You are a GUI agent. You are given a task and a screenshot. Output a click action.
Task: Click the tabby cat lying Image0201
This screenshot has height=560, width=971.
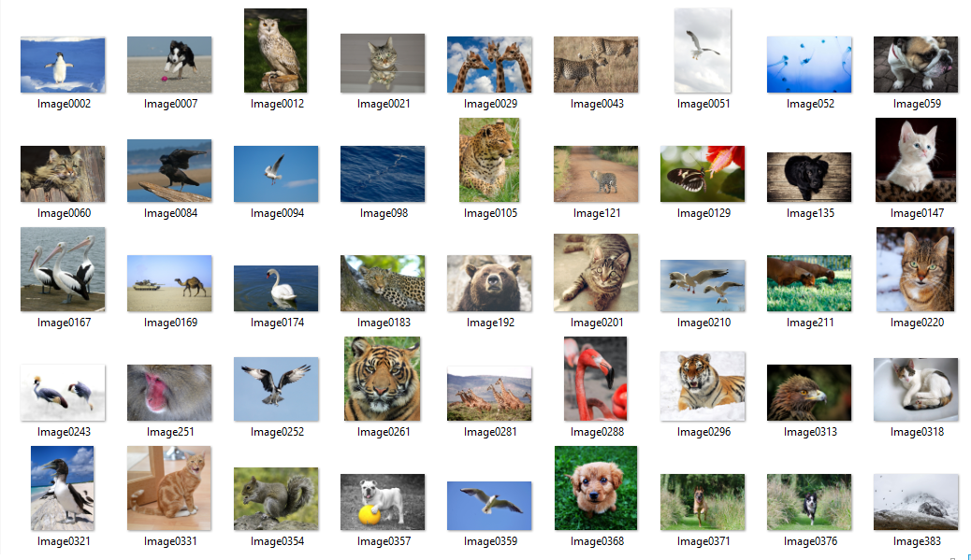coord(596,272)
